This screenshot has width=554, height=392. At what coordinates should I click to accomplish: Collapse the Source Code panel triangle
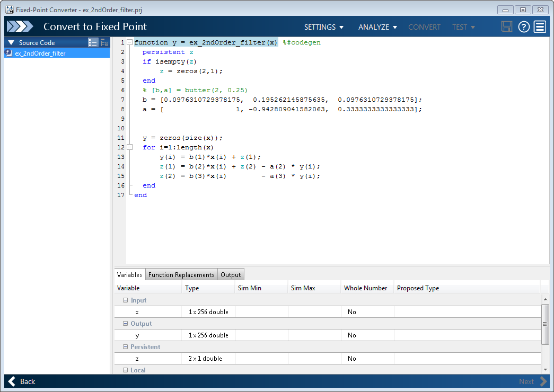click(x=11, y=42)
